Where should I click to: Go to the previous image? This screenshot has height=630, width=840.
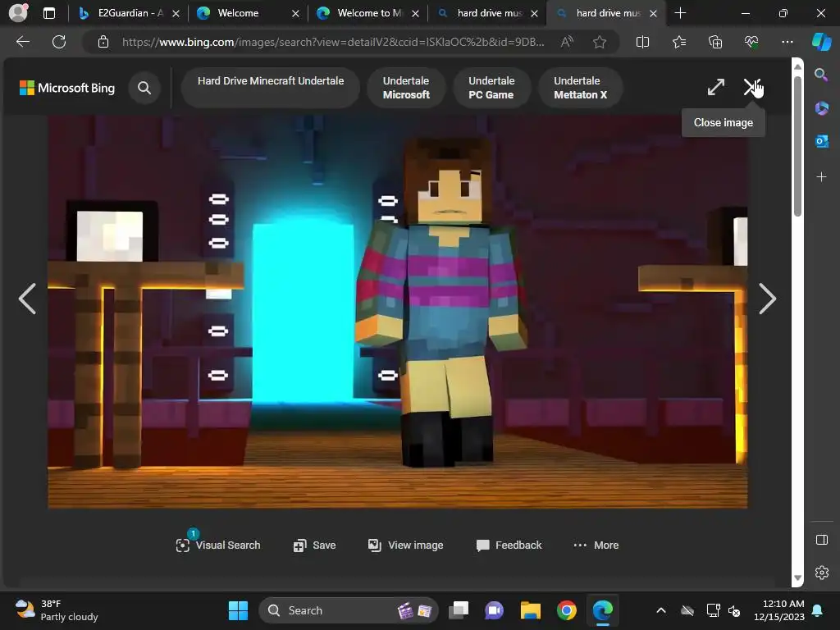click(27, 299)
